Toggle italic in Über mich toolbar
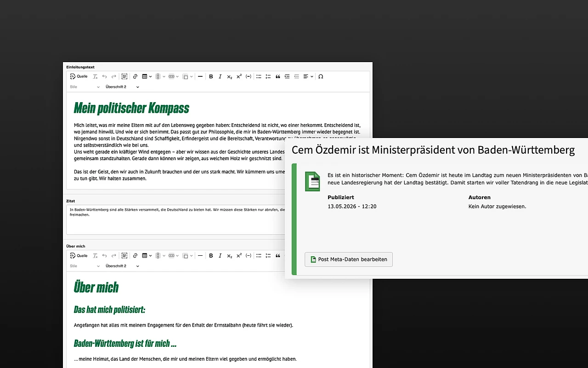 (x=220, y=255)
